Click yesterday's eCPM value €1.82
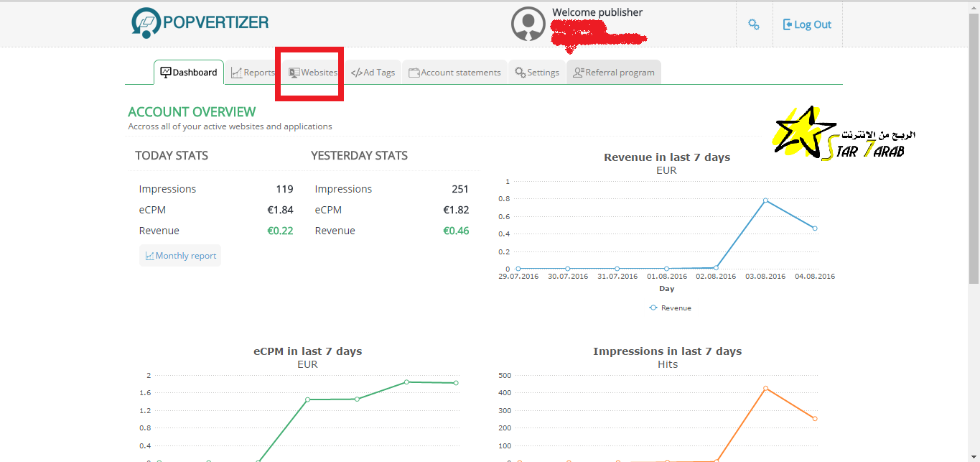The width and height of the screenshot is (980, 462). (x=456, y=210)
